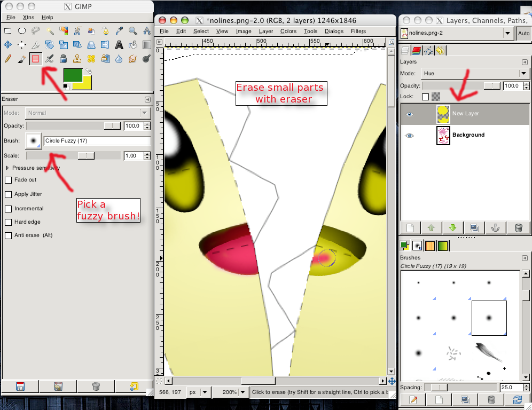Open the image window's ruler-corner menu arrow
Viewport: 532px width, 410px height.
tap(159, 42)
